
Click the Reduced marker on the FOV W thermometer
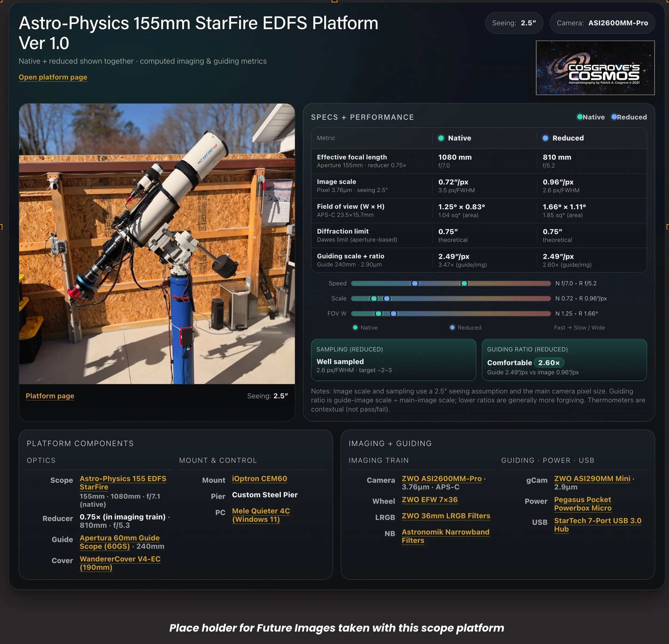[x=394, y=313]
